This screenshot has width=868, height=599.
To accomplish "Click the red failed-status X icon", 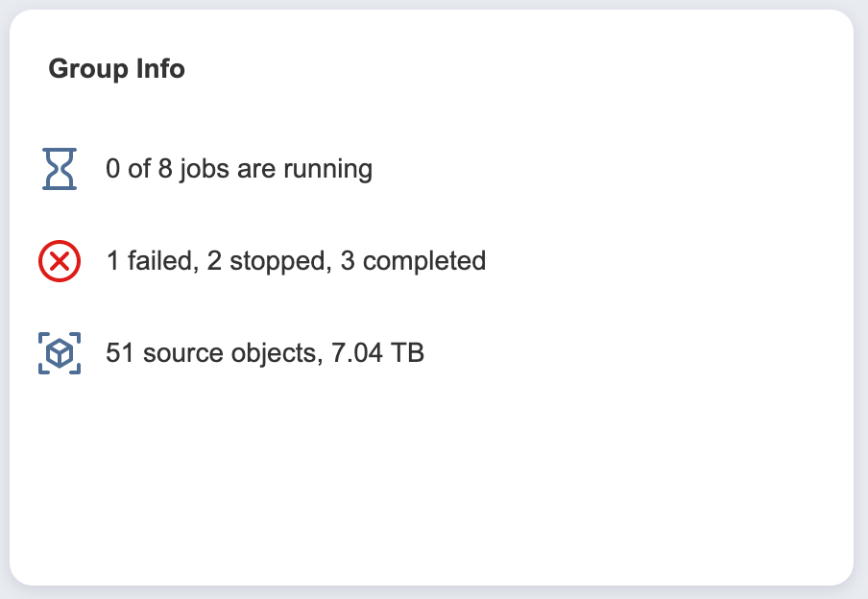I will (60, 261).
